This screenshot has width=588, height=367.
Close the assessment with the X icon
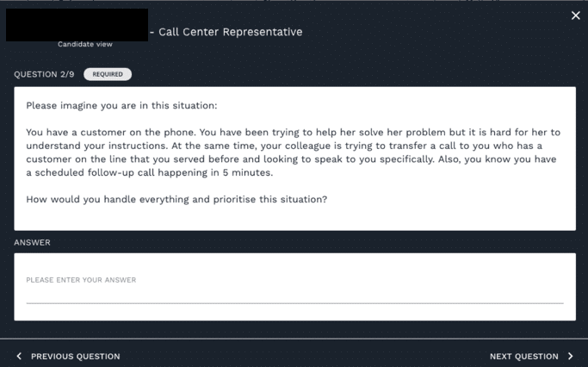[576, 16]
